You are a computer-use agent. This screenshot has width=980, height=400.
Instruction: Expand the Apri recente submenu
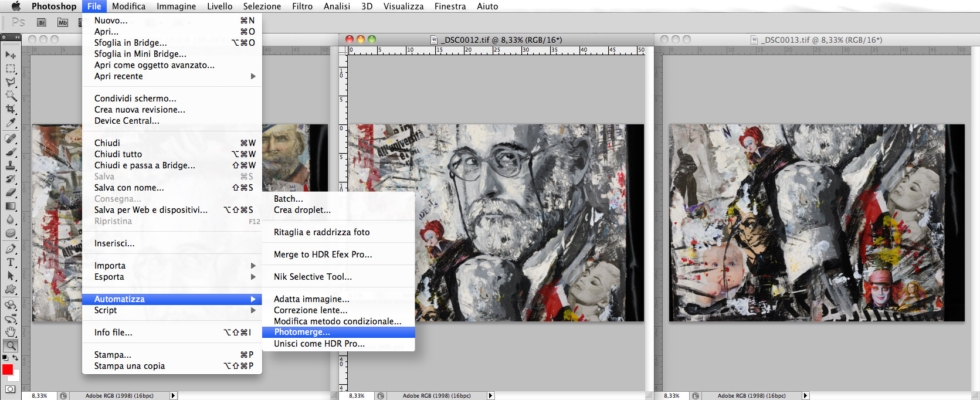pos(172,76)
